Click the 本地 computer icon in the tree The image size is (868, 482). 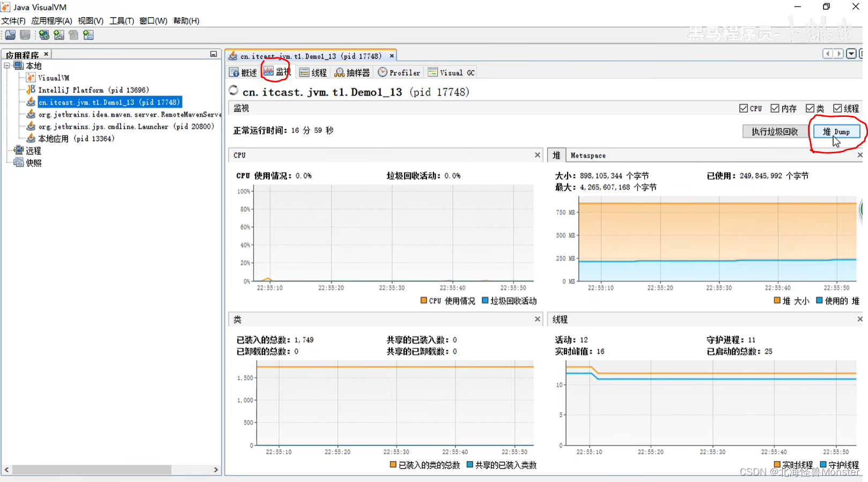click(x=19, y=65)
